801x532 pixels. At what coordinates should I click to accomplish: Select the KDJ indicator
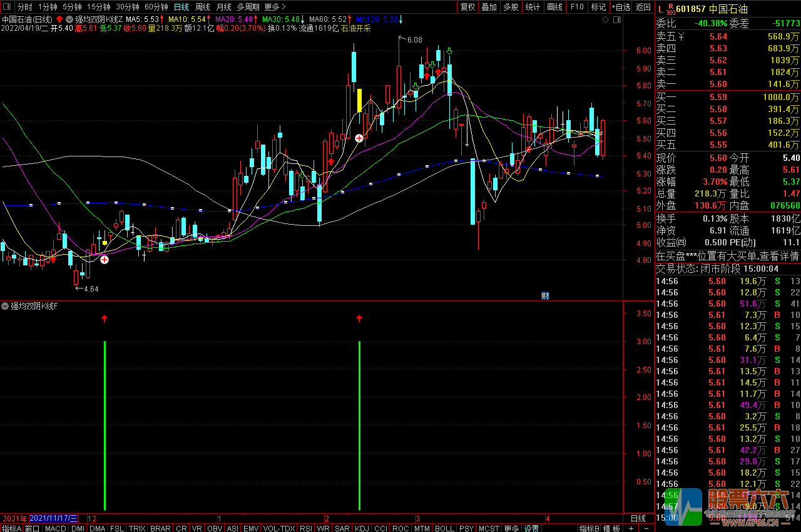(362, 528)
